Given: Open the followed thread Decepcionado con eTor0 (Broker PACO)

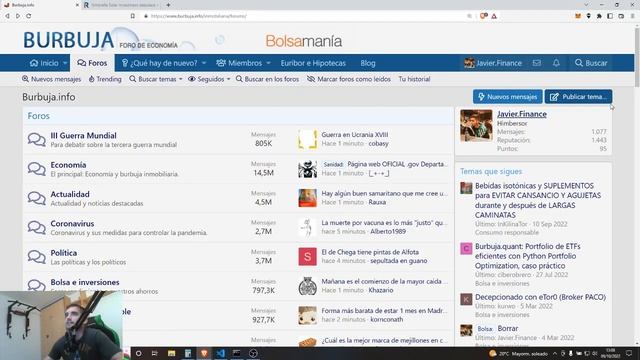Looking at the screenshot, I should pyautogui.click(x=540, y=297).
